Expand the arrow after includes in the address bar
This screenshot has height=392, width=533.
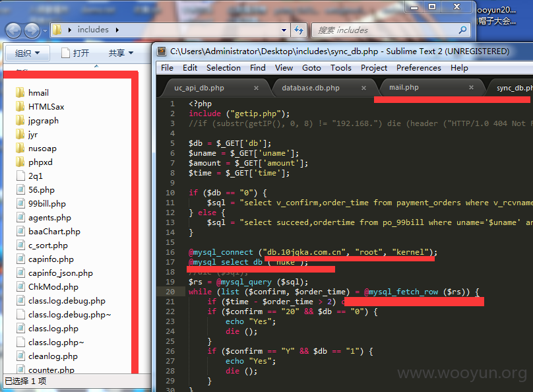[117, 30]
